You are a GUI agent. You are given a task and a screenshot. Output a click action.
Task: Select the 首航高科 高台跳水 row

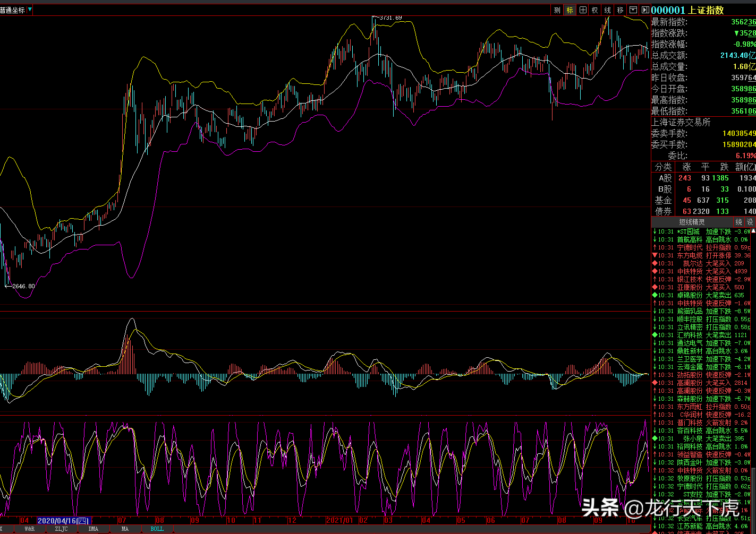pyautogui.click(x=701, y=240)
